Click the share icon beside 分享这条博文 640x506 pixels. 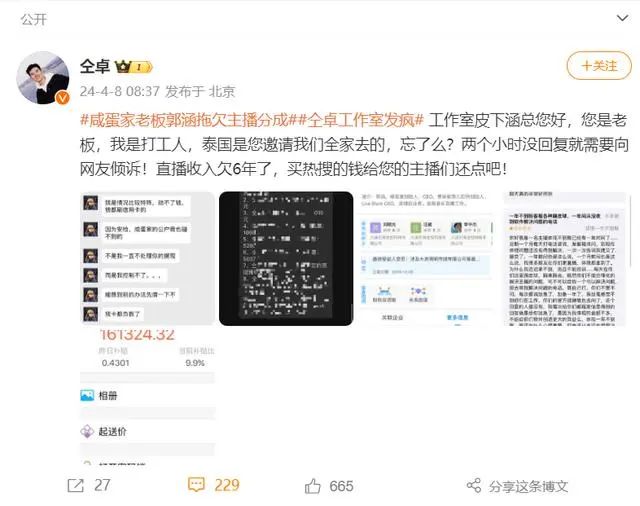[x=474, y=486]
